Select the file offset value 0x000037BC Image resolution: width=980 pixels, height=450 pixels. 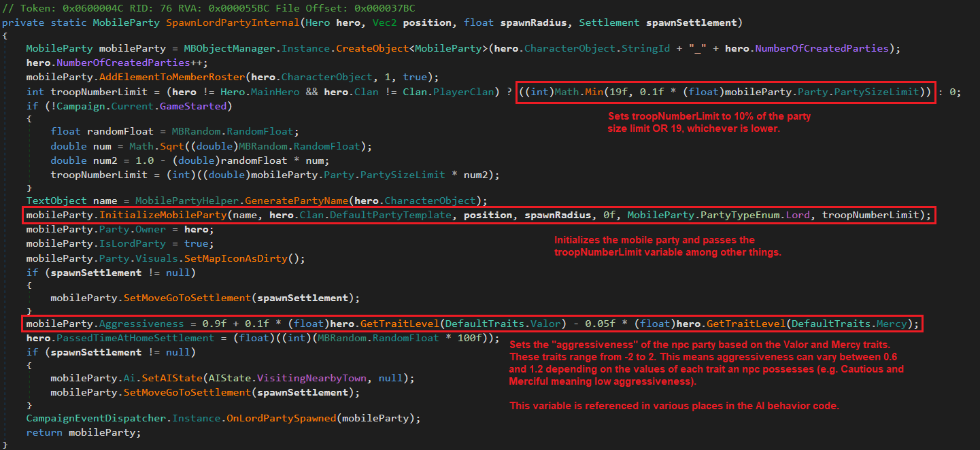click(x=386, y=7)
